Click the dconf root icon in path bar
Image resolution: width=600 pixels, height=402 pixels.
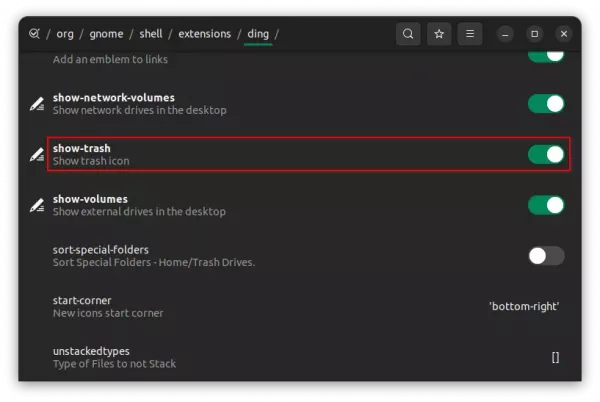pos(34,34)
